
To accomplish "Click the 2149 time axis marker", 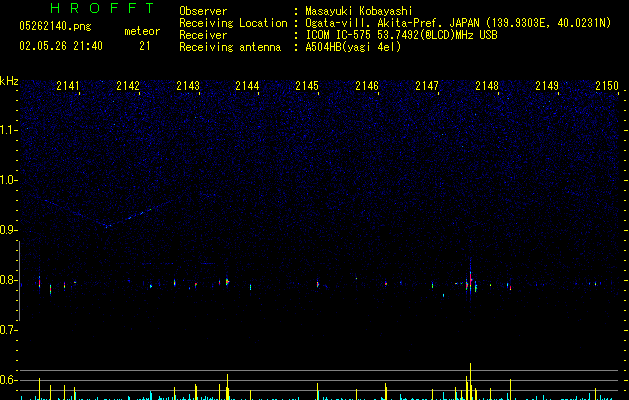I will (547, 86).
